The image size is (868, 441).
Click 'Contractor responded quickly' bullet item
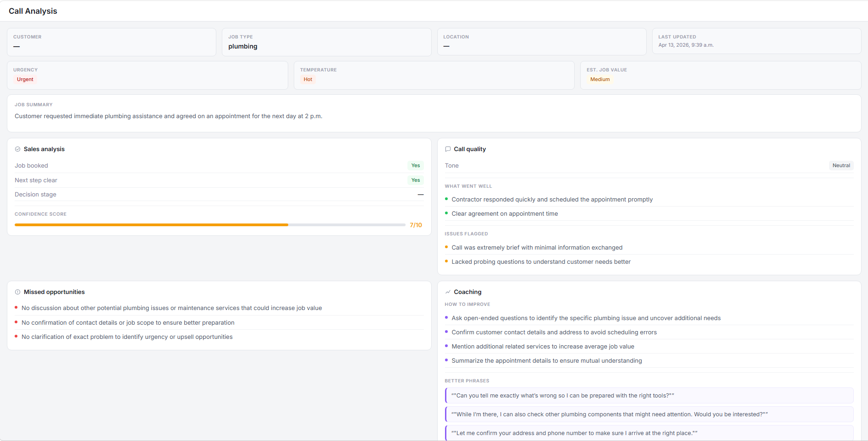(x=552, y=200)
